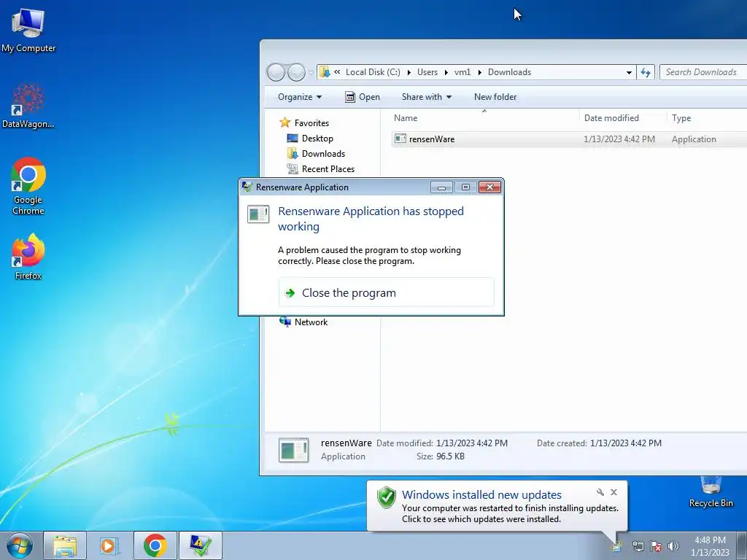Screen dimensions: 747x560
Task: Open My Computer desktop icon
Action: [28, 29]
